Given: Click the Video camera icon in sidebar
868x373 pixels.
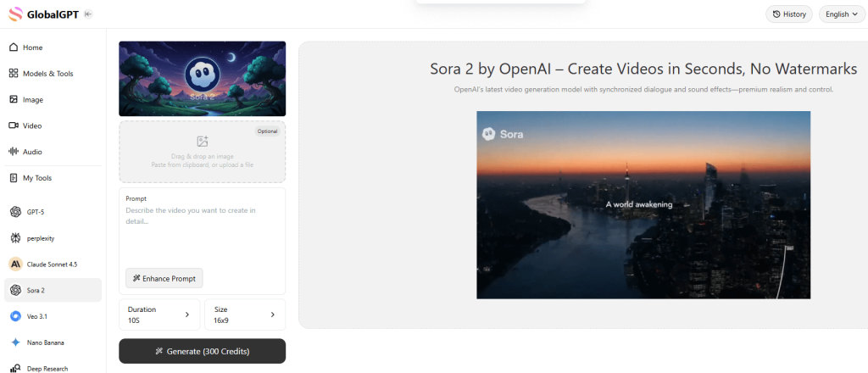Looking at the screenshot, I should [14, 125].
